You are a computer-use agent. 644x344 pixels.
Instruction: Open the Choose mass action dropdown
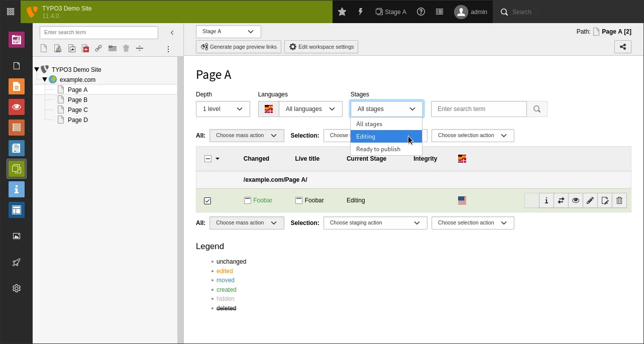tap(247, 135)
